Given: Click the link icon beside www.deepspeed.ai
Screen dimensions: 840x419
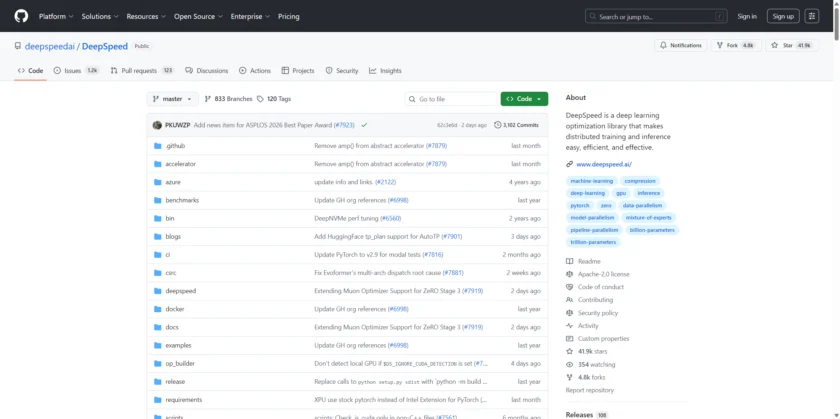Looking at the screenshot, I should (569, 164).
